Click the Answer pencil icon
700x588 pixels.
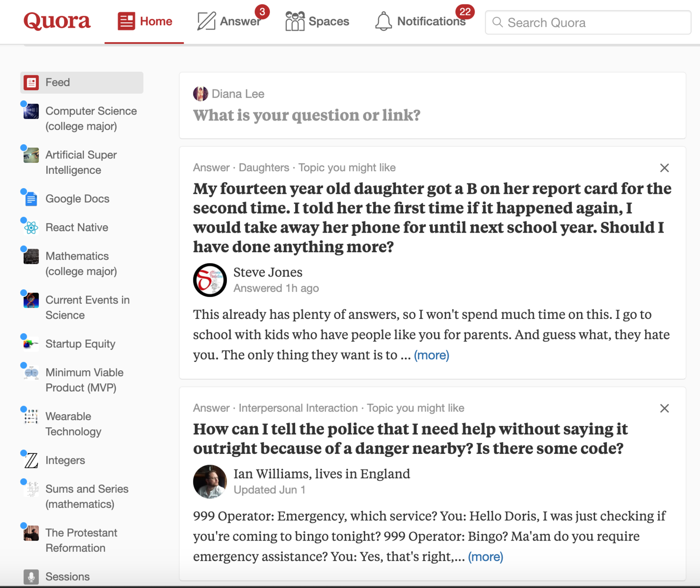coord(206,21)
